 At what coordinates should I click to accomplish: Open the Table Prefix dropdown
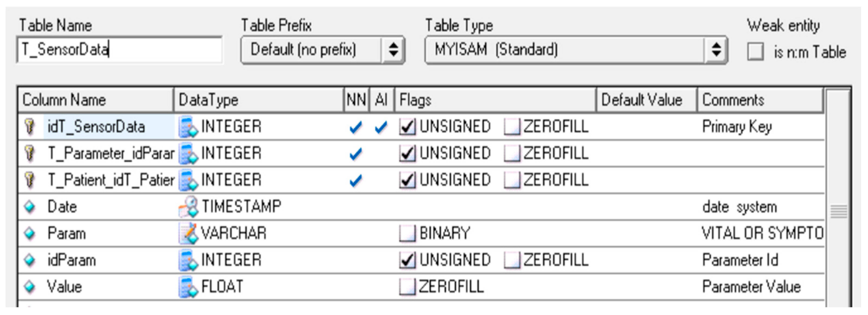[x=393, y=50]
